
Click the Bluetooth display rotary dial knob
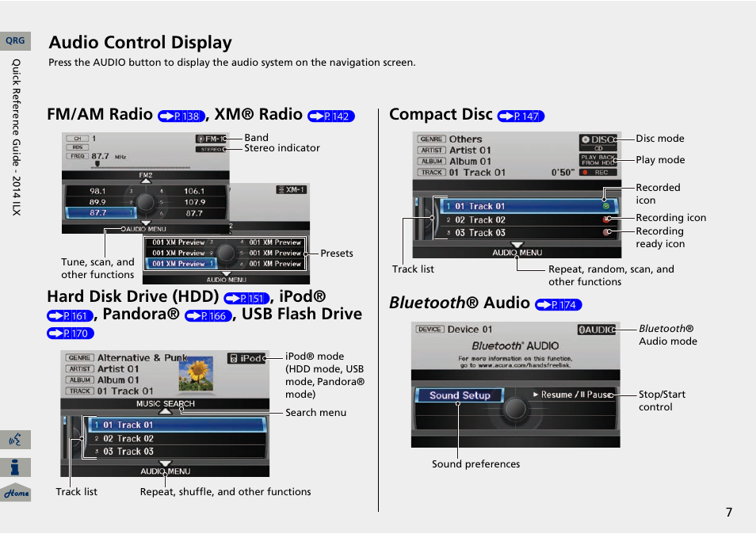(x=515, y=408)
